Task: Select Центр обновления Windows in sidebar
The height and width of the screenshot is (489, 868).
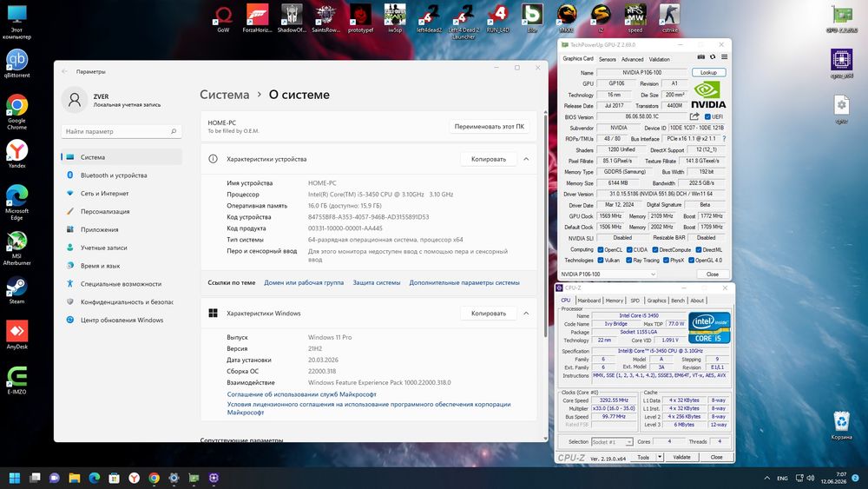Action: (121, 320)
